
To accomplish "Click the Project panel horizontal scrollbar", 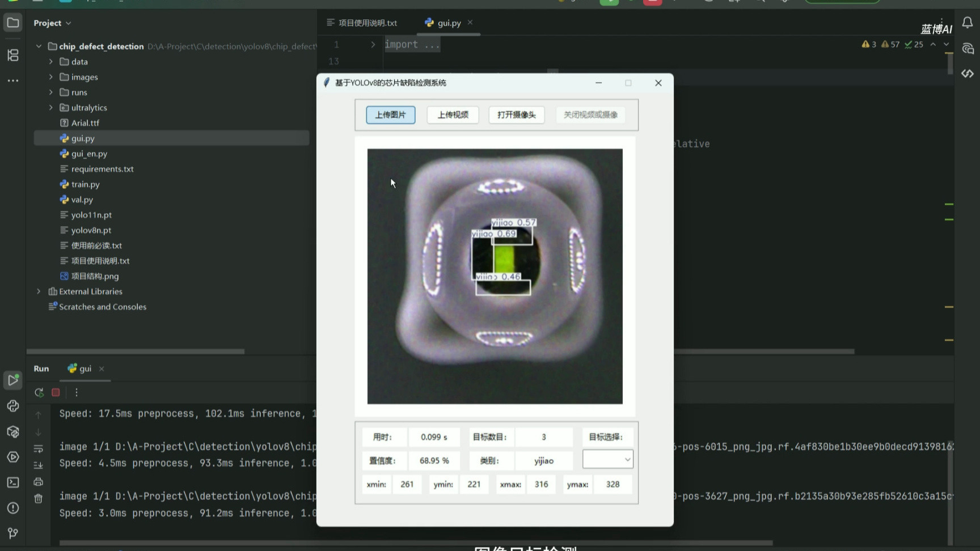I will pyautogui.click(x=136, y=351).
